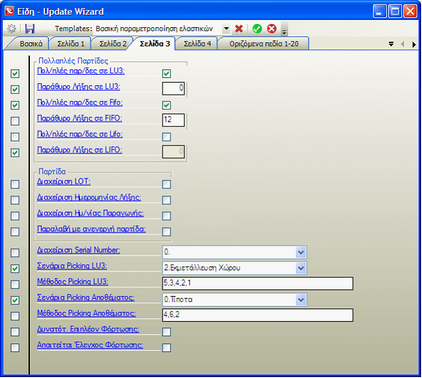This screenshot has height=378, width=422.
Task: Click the Είδη window app icon
Action: pos(9,11)
